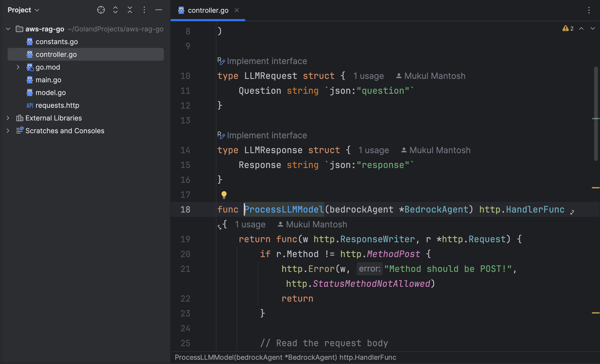600x364 pixels.
Task: Jump to the next highlighted error arrow
Action: [593, 28]
